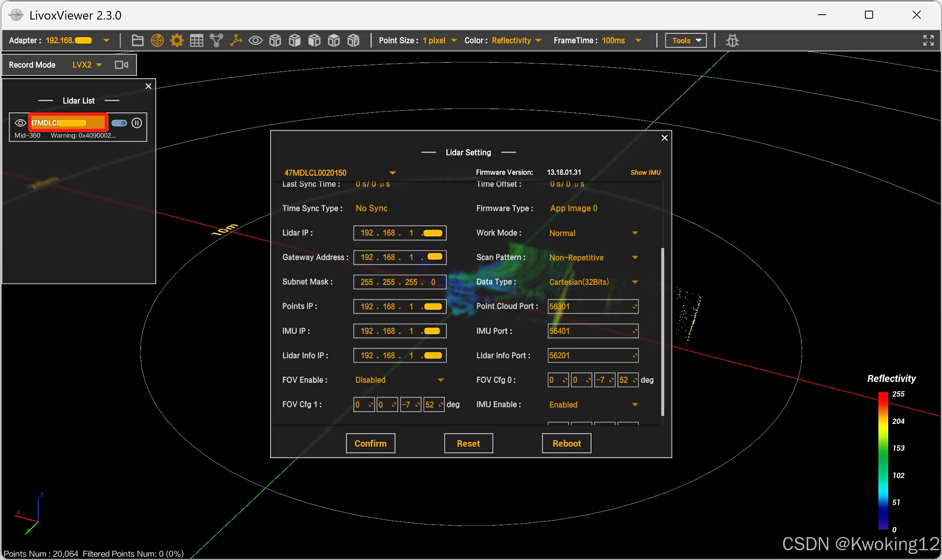Switch off the lidar connection toggle
The width and height of the screenshot is (942, 560).
[119, 123]
